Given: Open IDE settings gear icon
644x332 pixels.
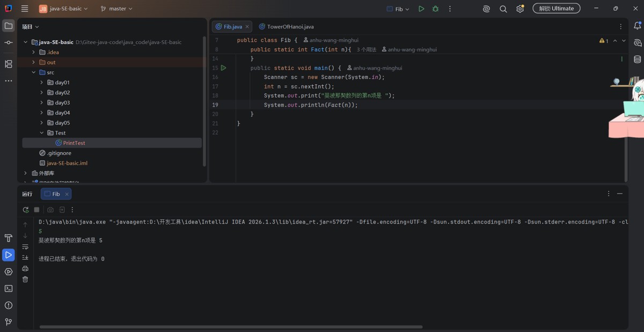Looking at the screenshot, I should pos(519,9).
